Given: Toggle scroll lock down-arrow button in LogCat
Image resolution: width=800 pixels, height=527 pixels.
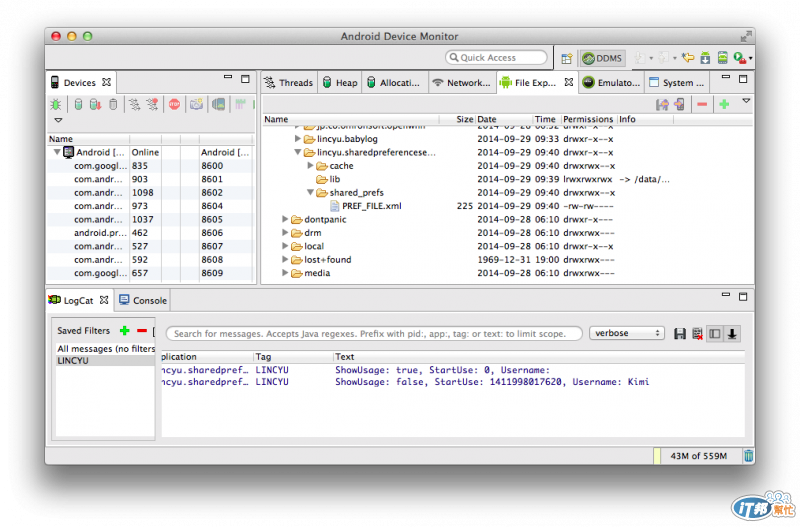Looking at the screenshot, I should [732, 334].
